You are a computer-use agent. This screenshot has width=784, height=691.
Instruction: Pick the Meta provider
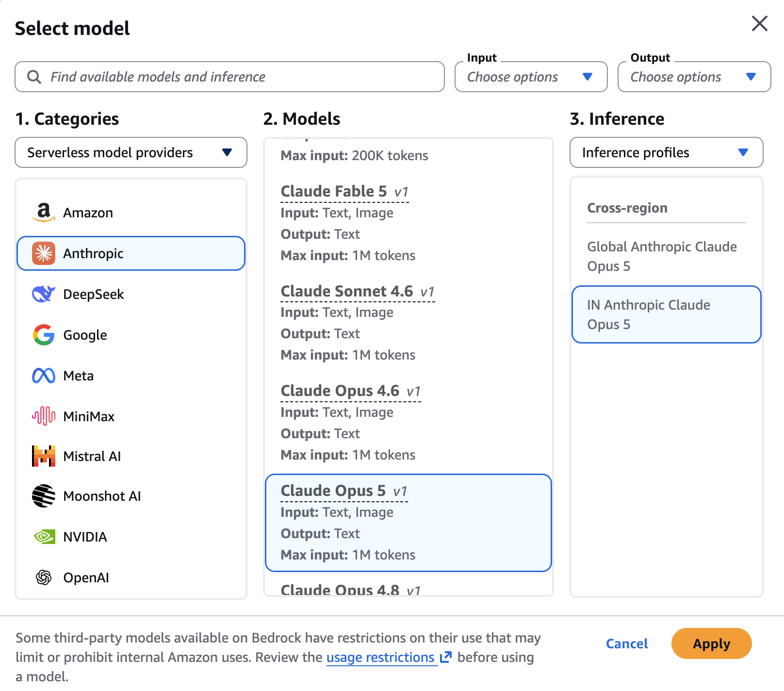(x=131, y=376)
